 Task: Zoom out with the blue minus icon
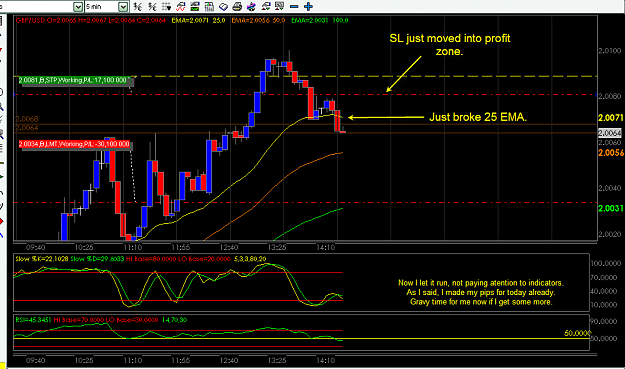(x=294, y=6)
